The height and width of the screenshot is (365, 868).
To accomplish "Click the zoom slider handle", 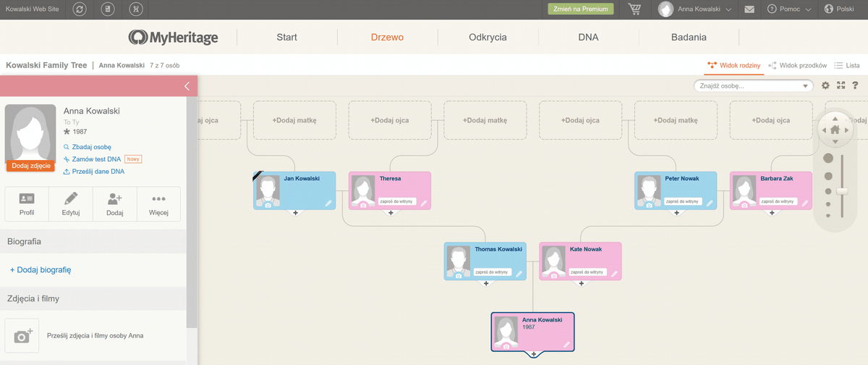I will pos(841,190).
